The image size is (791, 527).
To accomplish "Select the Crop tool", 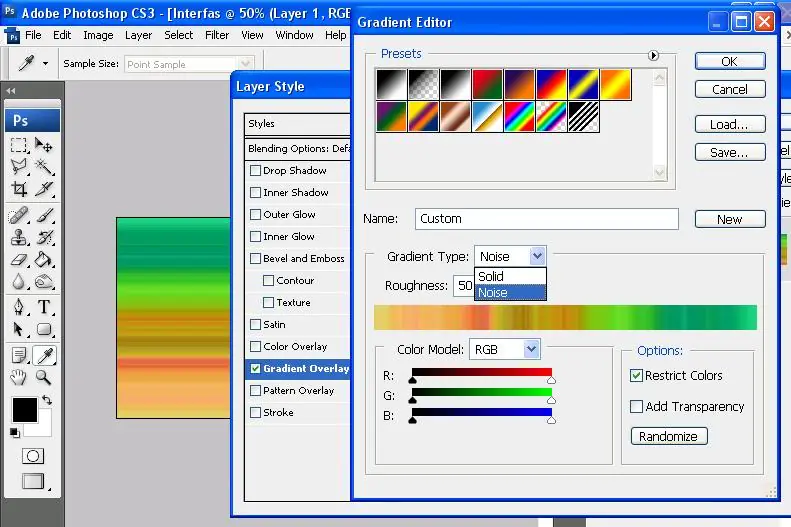I will tap(19, 189).
